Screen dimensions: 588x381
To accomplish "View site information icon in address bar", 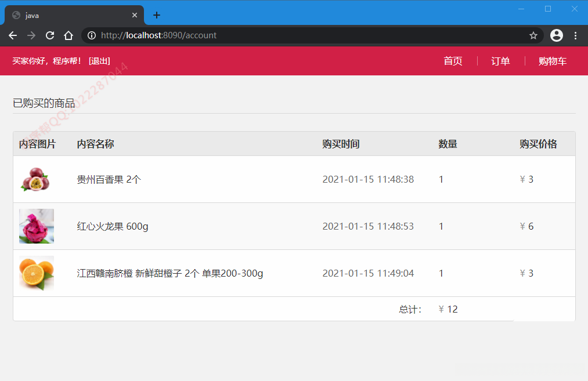I will 92,35.
